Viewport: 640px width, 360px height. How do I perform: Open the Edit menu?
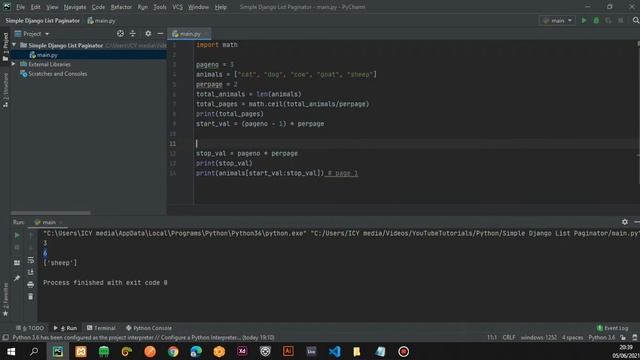coord(36,7)
